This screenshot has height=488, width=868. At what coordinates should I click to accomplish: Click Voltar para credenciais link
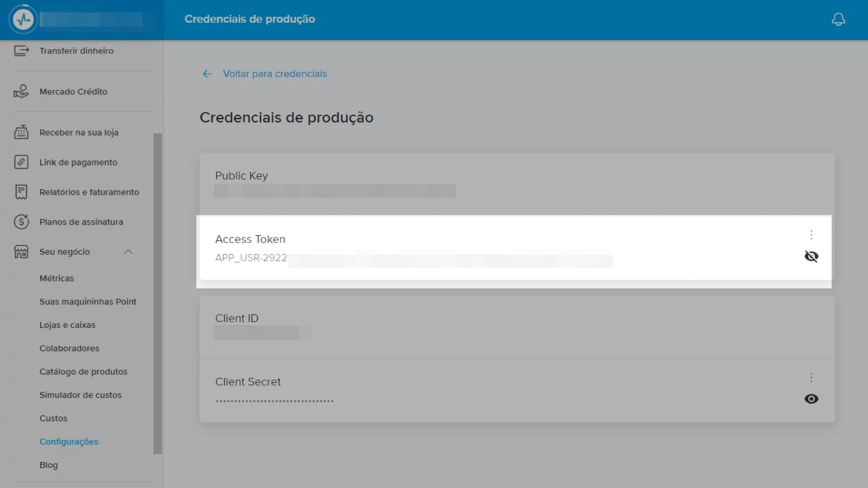pos(275,74)
